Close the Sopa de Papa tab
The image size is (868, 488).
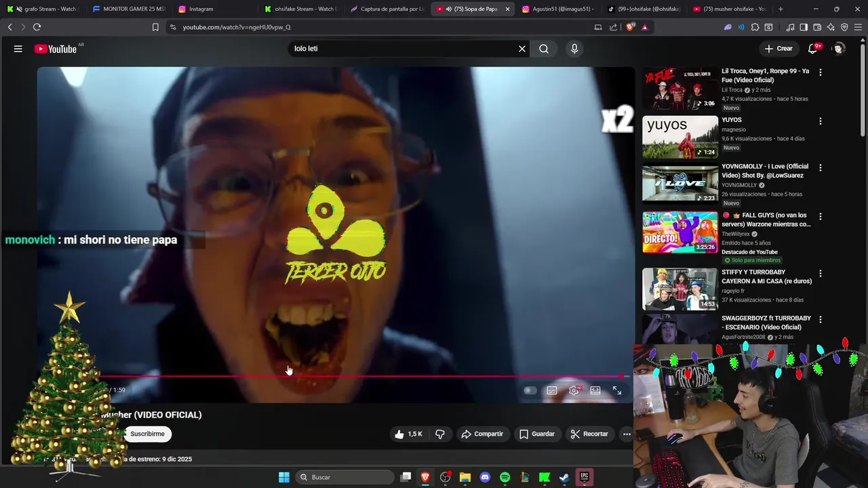coord(507,9)
